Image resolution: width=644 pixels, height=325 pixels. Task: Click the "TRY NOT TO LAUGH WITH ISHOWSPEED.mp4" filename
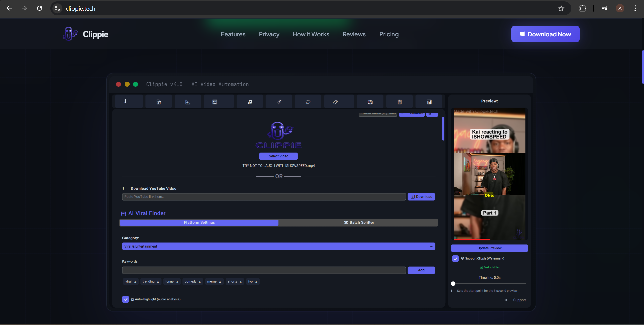(279, 166)
